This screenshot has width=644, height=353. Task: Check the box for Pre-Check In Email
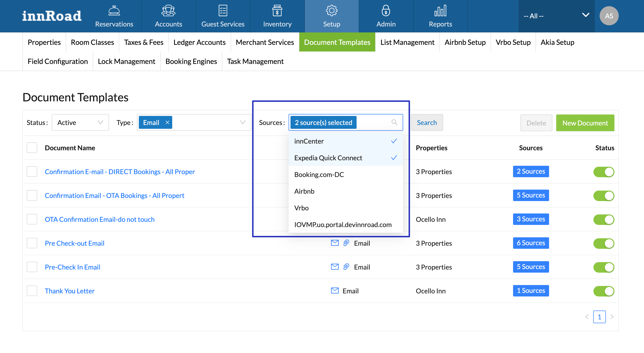(x=32, y=267)
